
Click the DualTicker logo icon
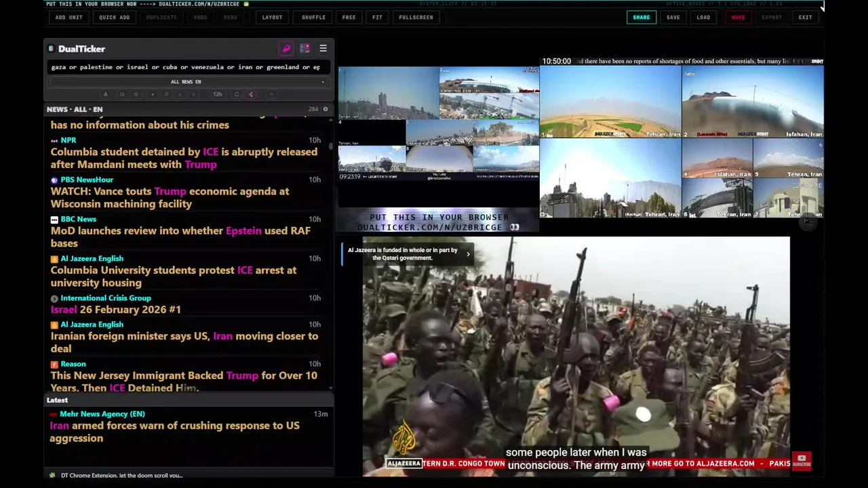click(x=52, y=49)
